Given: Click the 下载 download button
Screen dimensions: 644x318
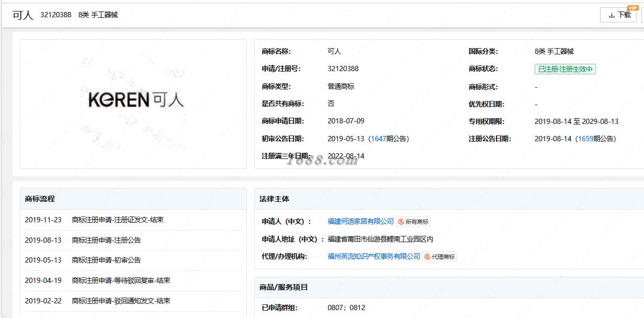Looking at the screenshot, I should [x=618, y=15].
